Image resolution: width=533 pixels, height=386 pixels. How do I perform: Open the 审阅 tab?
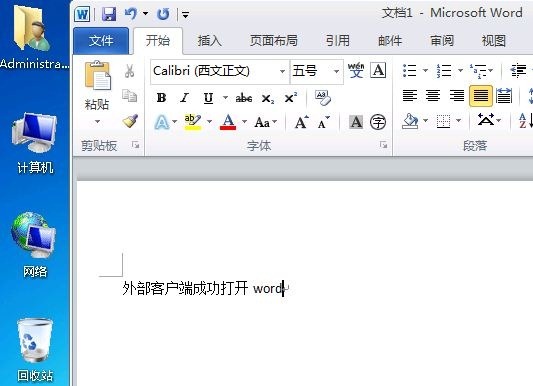pyautogui.click(x=442, y=41)
